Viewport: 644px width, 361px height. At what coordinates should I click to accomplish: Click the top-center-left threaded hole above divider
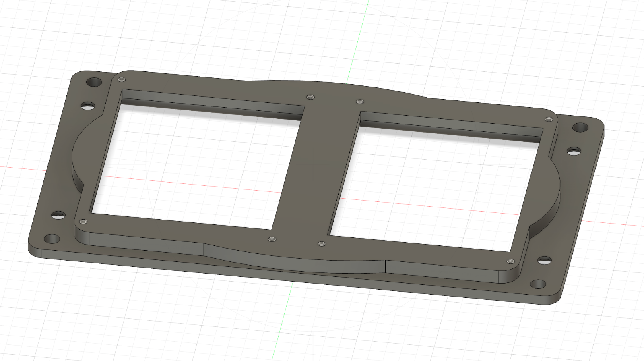click(x=310, y=97)
